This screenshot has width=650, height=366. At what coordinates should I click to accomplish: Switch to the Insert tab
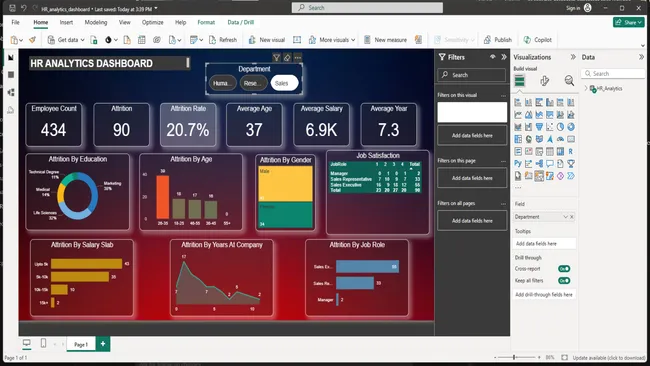pos(66,22)
